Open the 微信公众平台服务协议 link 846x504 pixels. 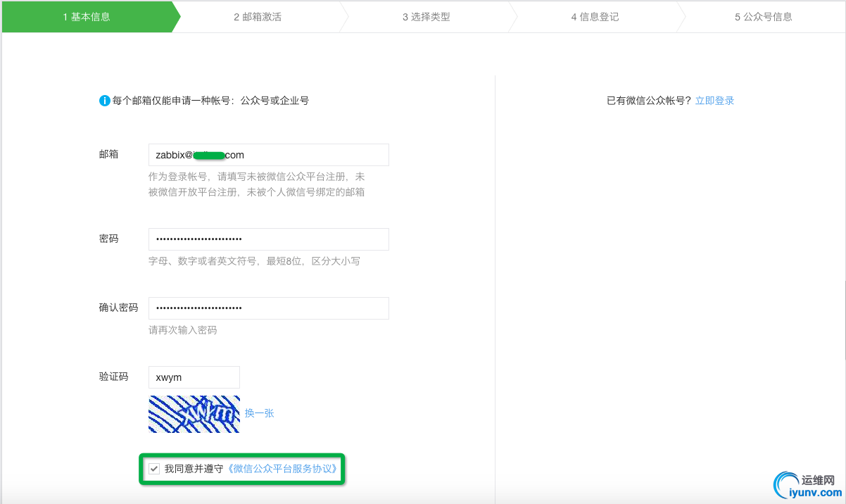(285, 468)
